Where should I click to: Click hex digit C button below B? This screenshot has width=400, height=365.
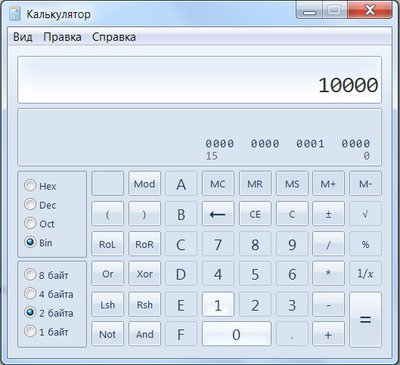[181, 244]
